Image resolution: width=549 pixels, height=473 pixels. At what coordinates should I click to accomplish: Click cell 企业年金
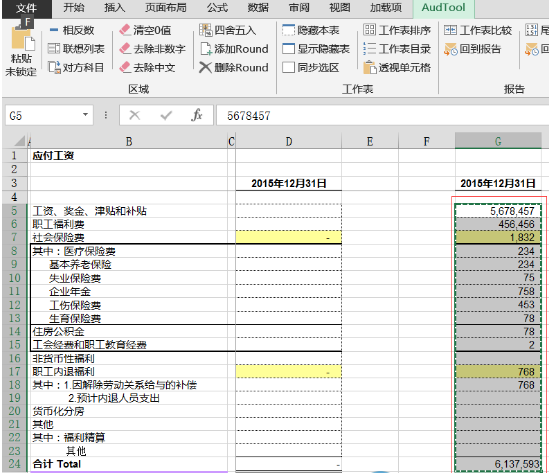[128, 291]
